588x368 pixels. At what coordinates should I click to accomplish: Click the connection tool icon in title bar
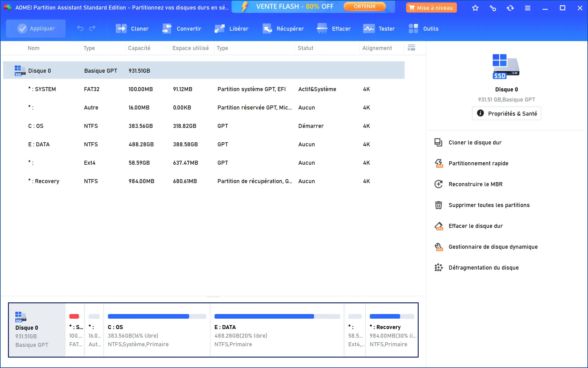pos(493,8)
